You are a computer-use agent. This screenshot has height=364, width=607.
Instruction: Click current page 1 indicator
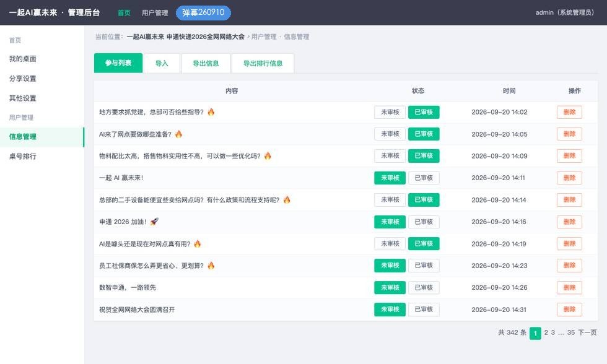click(x=535, y=333)
